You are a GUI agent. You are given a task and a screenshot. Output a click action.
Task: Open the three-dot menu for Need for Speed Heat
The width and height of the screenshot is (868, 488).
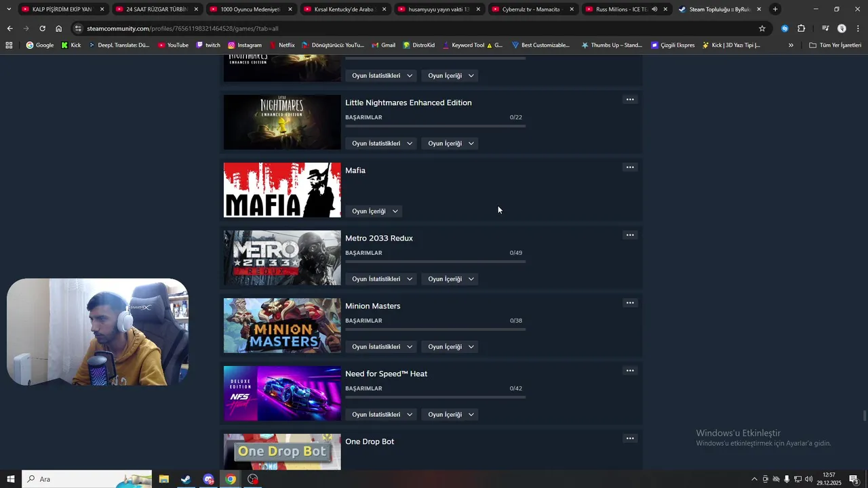click(630, 371)
